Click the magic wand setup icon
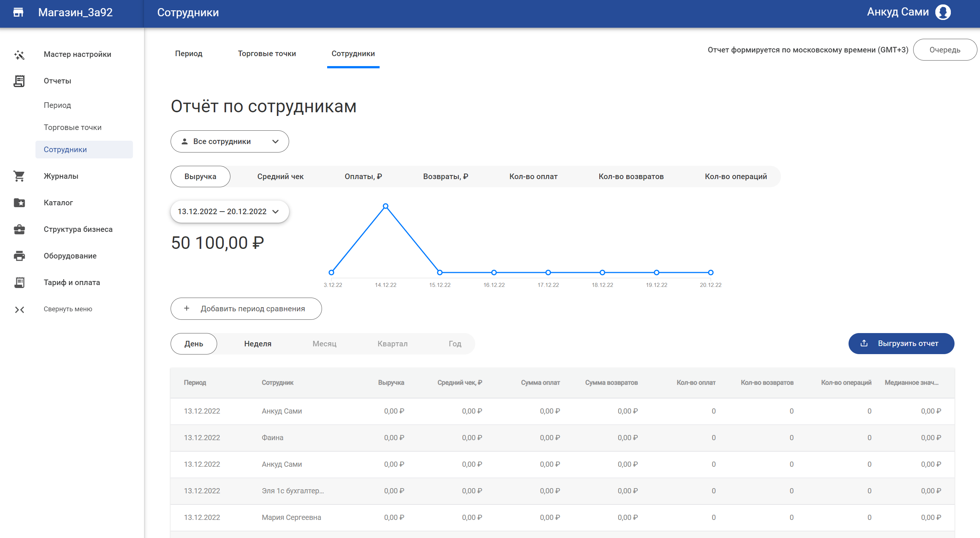980x538 pixels. point(19,54)
